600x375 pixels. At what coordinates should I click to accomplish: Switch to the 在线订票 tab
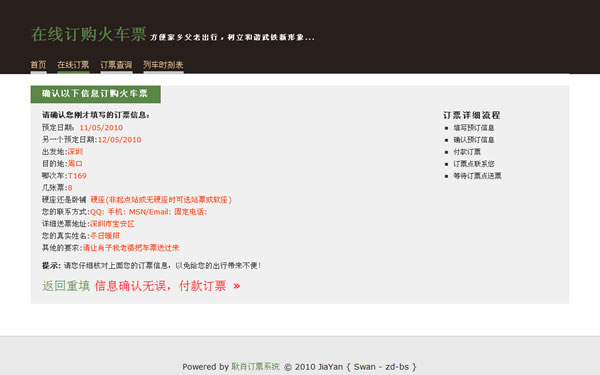tap(73, 65)
